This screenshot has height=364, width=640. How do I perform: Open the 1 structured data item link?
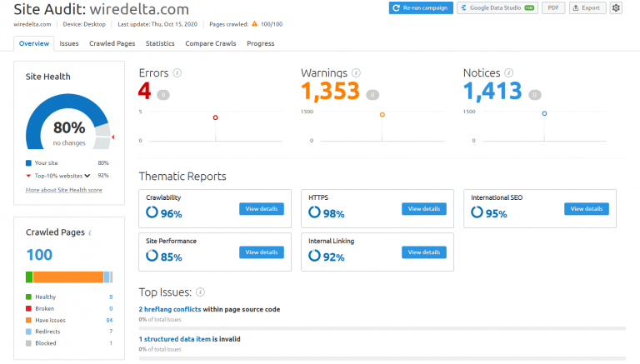175,339
